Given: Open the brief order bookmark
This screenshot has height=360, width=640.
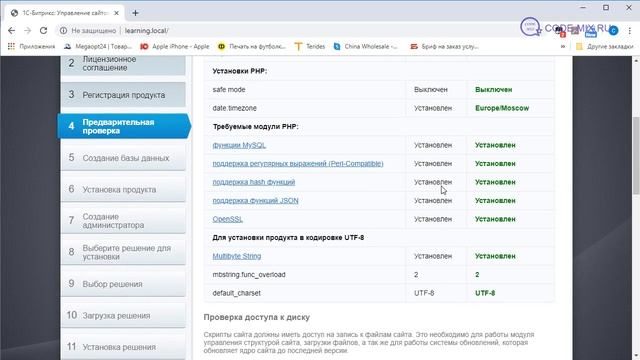Looking at the screenshot, I should click(x=445, y=47).
